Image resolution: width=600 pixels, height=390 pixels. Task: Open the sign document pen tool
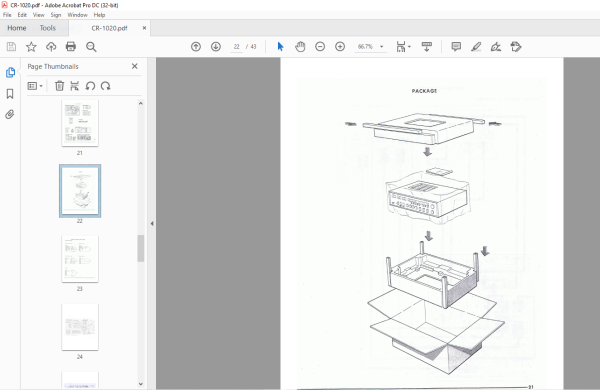coord(496,47)
